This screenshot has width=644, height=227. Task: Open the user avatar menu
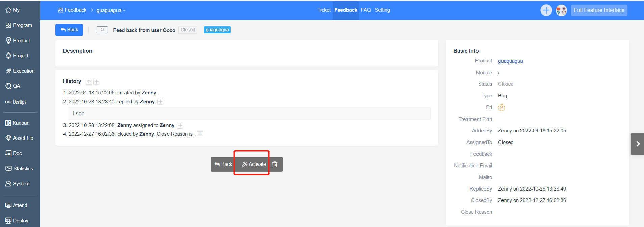tap(561, 10)
